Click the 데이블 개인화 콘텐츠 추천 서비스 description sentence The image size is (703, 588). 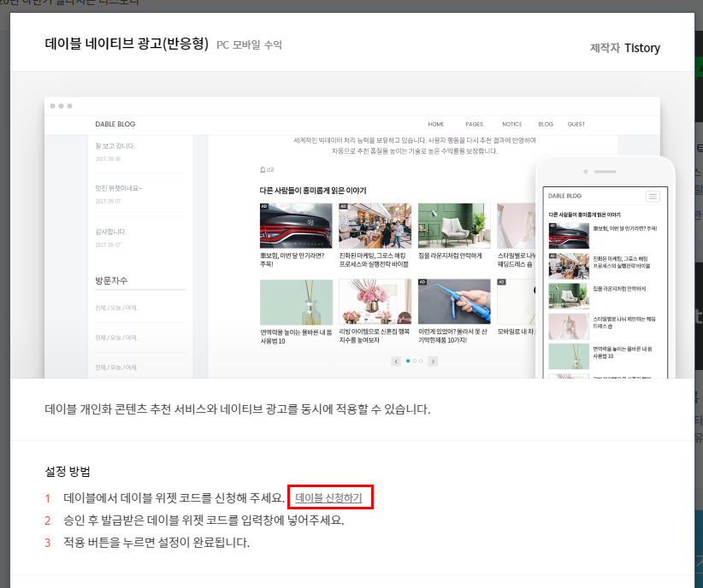238,409
